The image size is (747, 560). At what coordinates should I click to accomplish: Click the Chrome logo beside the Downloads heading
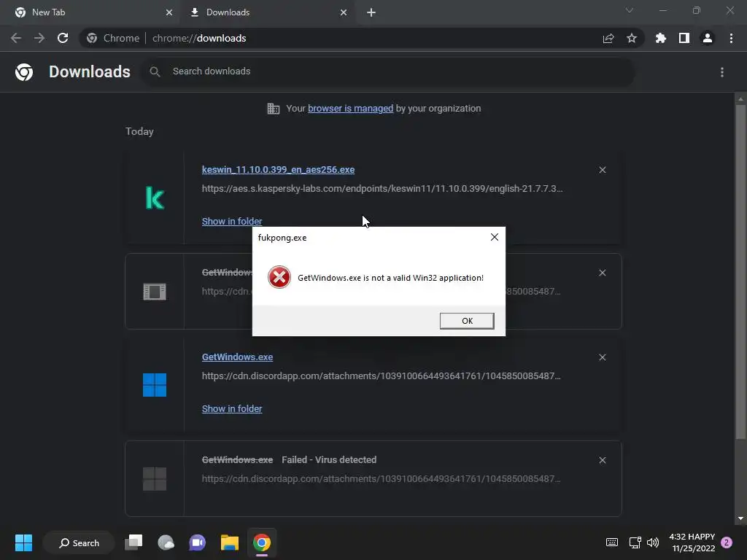click(24, 72)
